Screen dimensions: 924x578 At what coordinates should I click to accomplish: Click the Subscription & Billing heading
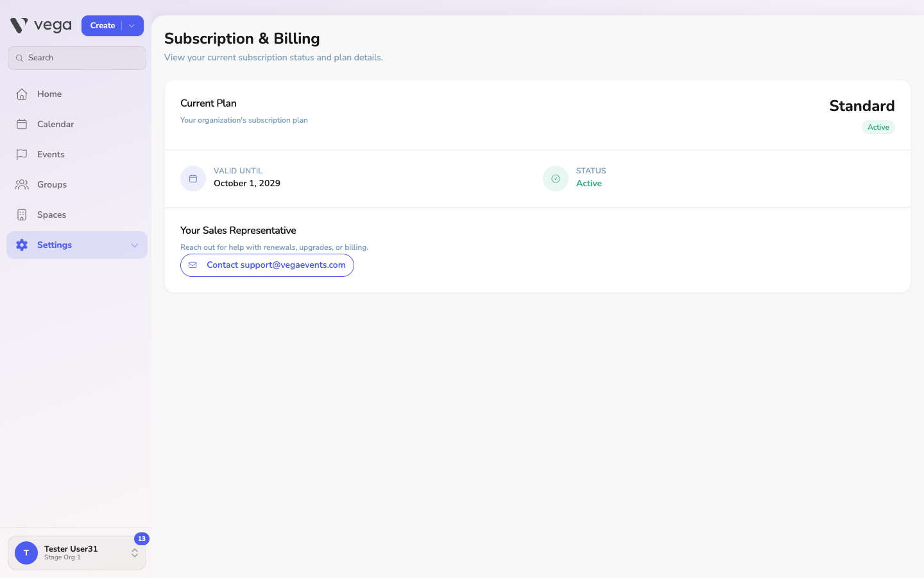pyautogui.click(x=242, y=39)
